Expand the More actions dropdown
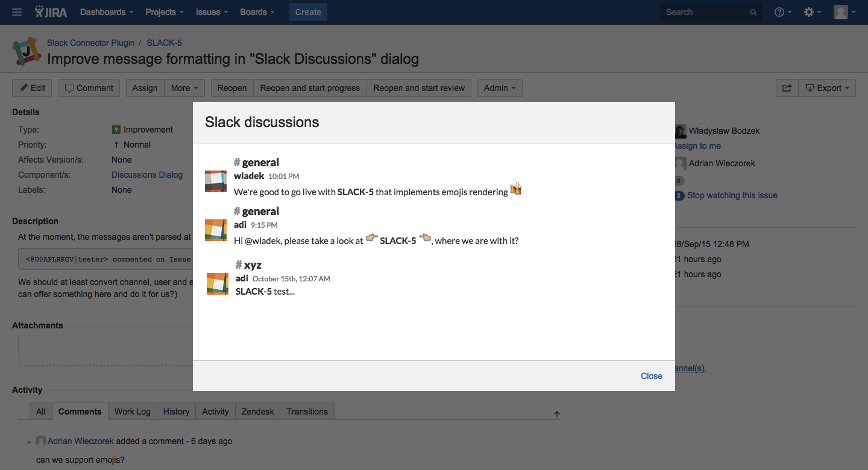Viewport: 868px width, 470px height. (x=184, y=88)
